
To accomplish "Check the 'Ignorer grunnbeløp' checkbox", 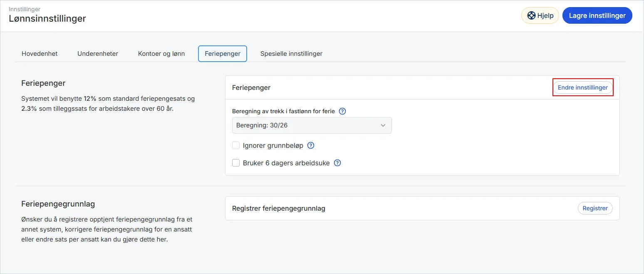I will [236, 145].
